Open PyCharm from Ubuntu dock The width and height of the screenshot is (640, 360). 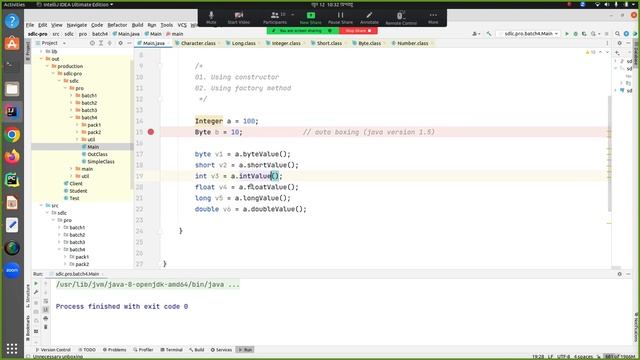(x=12, y=180)
